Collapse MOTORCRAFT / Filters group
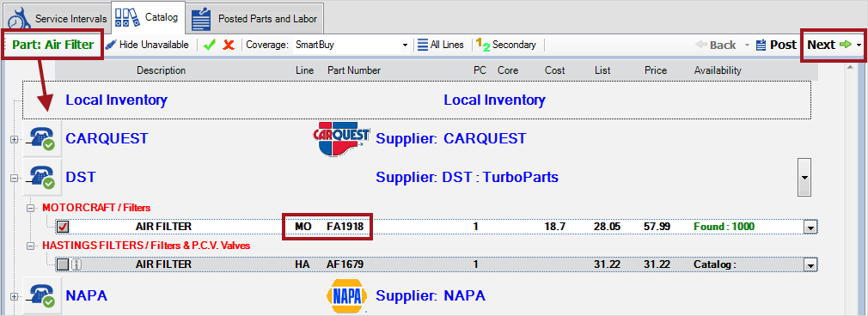868x316 pixels. coord(31,208)
